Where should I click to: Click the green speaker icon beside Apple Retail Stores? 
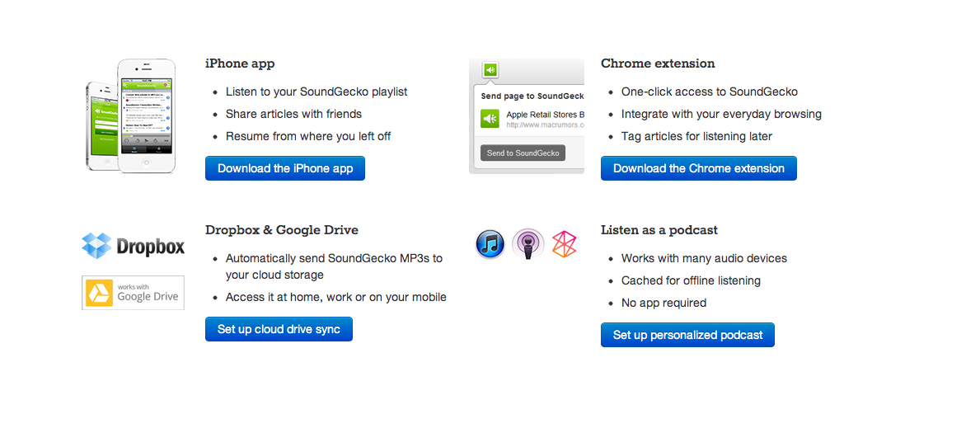tap(490, 119)
